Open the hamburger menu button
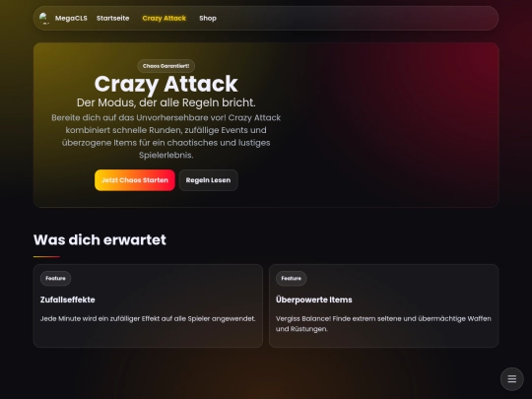 512,378
